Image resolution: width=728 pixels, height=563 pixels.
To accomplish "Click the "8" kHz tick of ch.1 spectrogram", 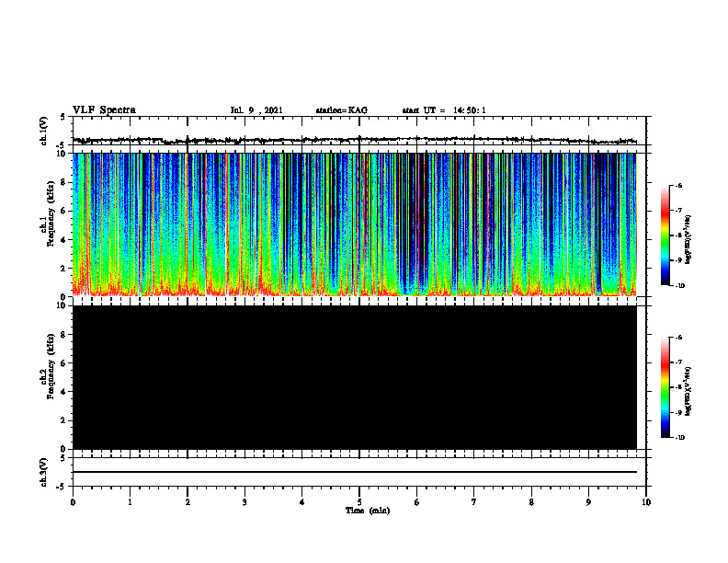I will tap(64, 182).
